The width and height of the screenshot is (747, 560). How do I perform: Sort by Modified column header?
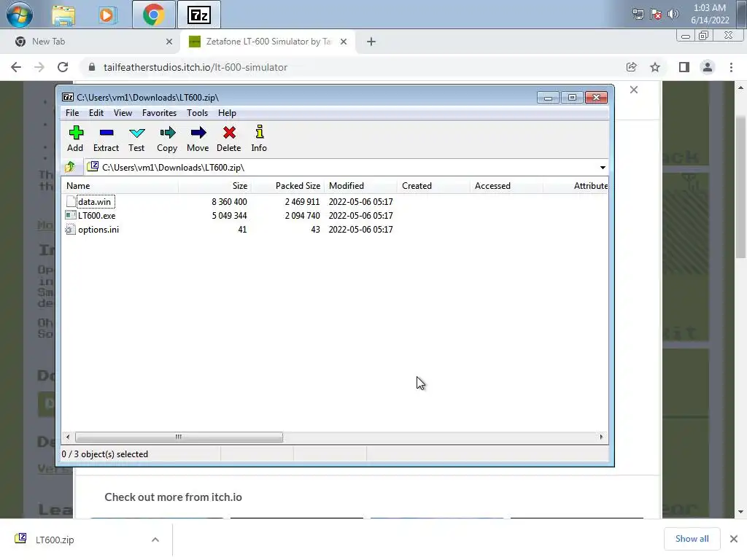coord(360,186)
